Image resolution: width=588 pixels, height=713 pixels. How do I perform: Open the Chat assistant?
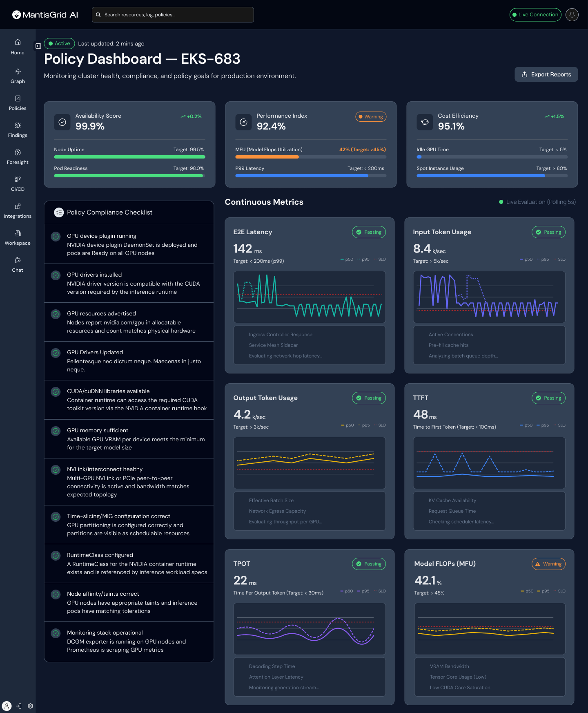[x=18, y=265]
